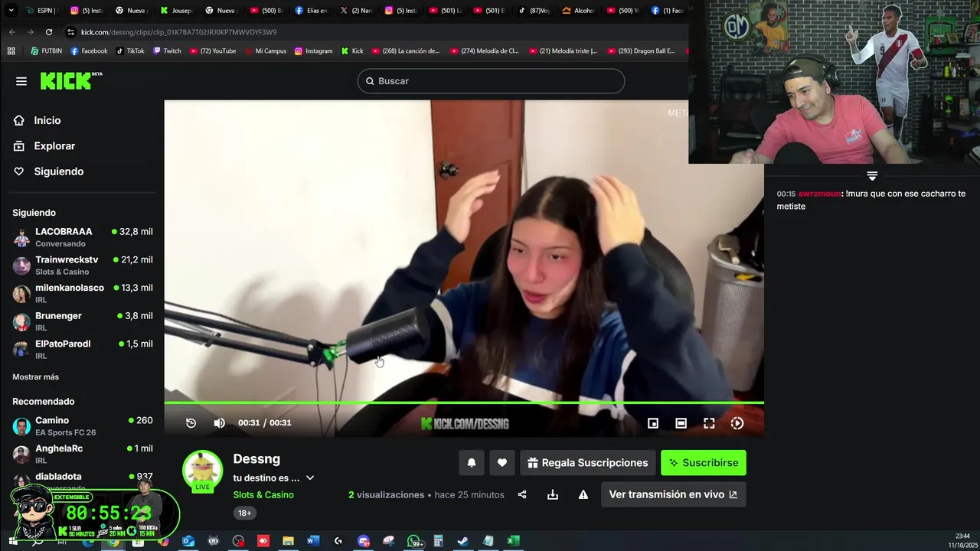Open the Kick sidebar hamburger menu

[x=21, y=81]
